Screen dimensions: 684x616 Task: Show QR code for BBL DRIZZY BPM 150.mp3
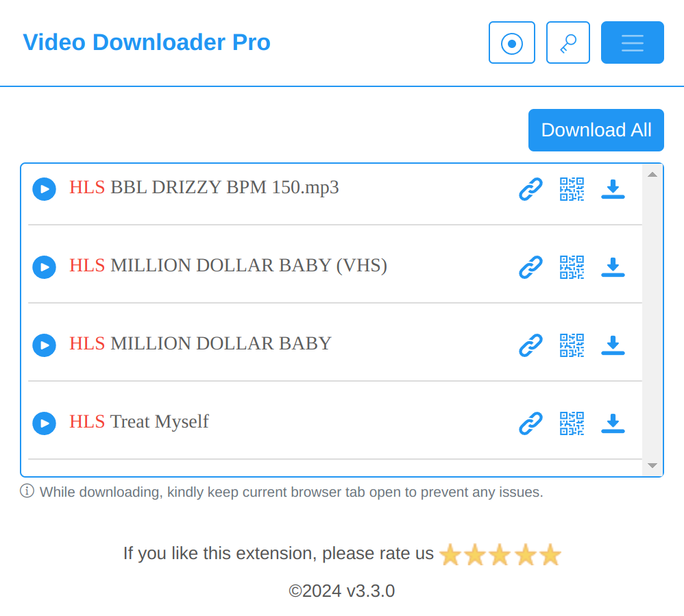click(572, 188)
